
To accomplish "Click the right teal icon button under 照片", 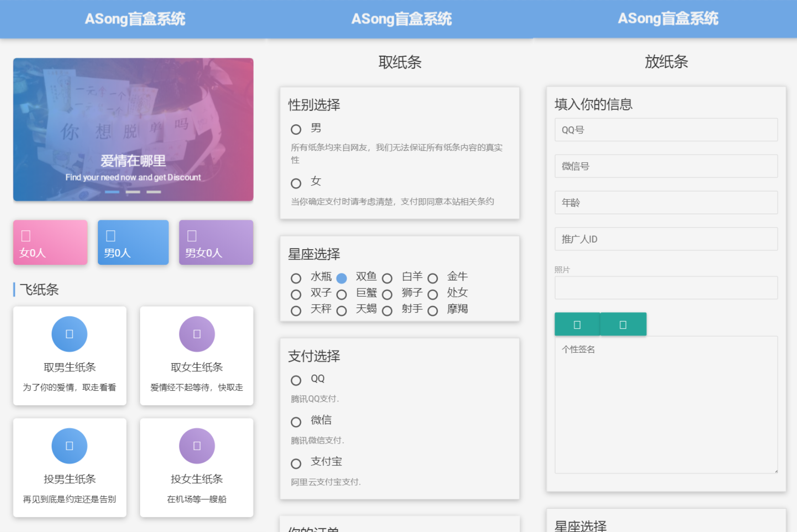I will 622,324.
